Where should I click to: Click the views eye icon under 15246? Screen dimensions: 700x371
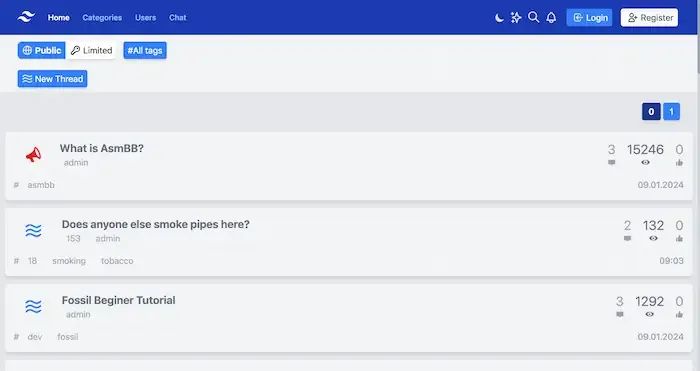click(x=645, y=163)
